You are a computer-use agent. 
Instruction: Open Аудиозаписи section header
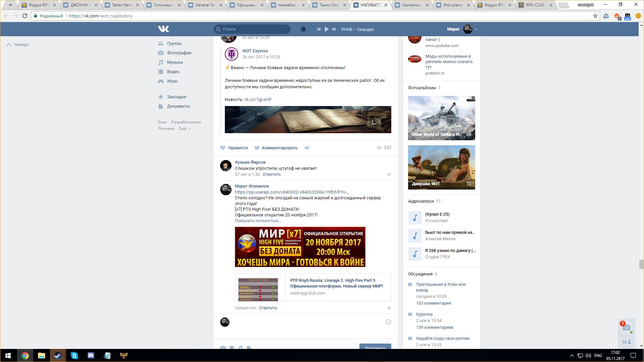[421, 201]
